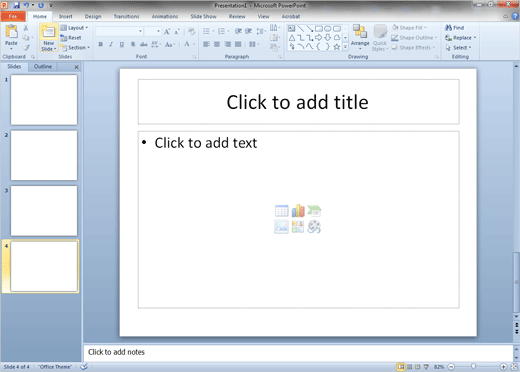Click Decrease Font Size icon
520x372 pixels.
(177, 31)
